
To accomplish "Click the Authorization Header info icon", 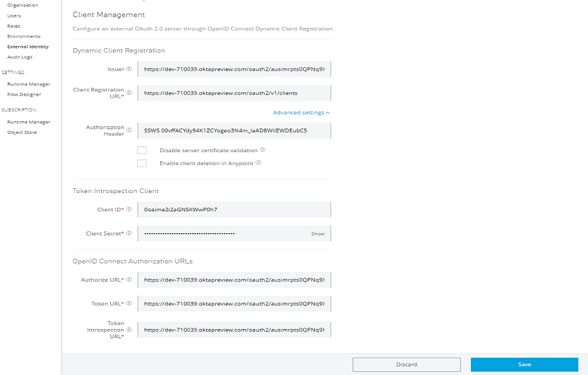I will [x=129, y=130].
